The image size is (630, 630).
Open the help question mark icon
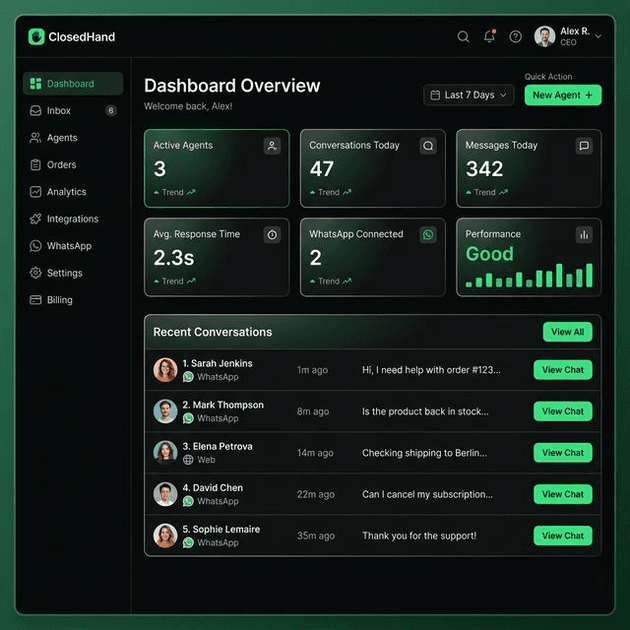tap(515, 37)
